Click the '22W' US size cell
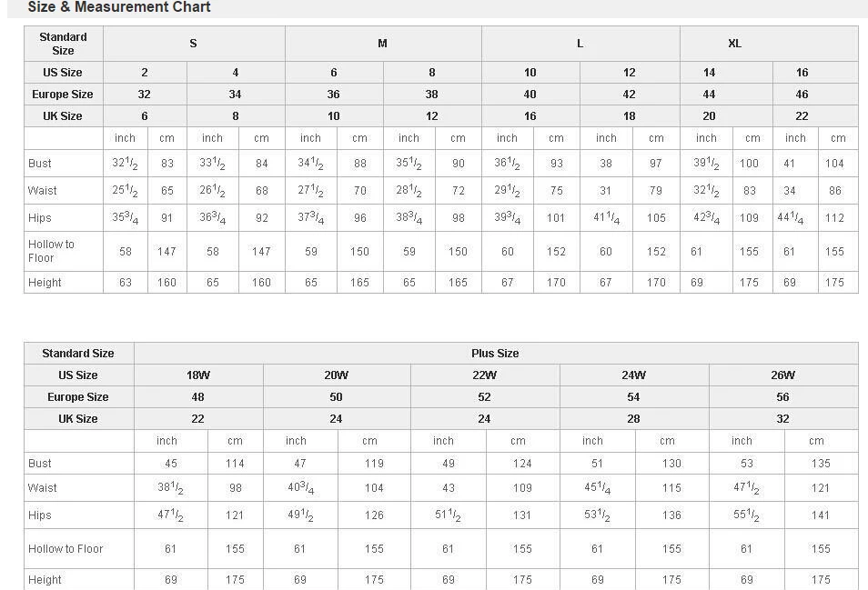The height and width of the screenshot is (590, 868). click(x=484, y=375)
